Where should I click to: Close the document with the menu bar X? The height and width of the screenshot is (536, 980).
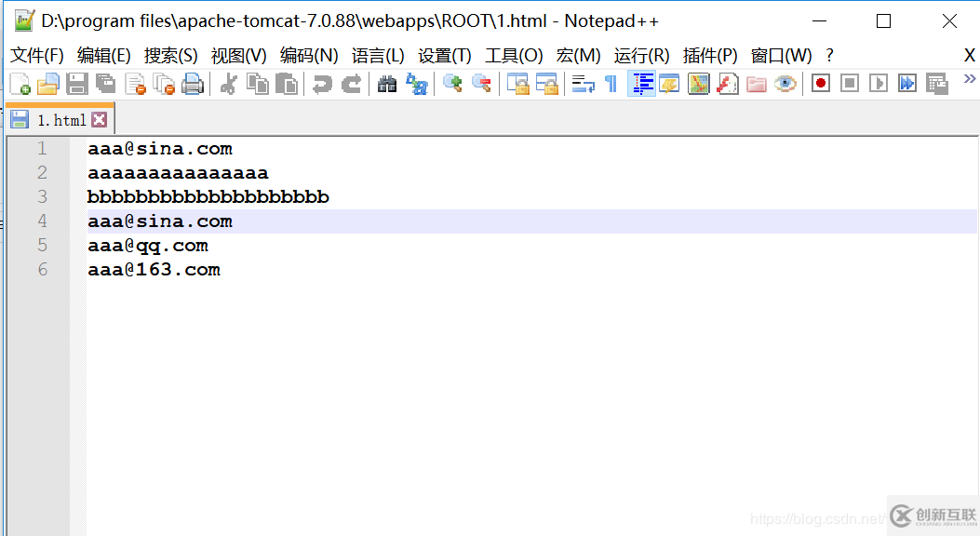pos(970,56)
